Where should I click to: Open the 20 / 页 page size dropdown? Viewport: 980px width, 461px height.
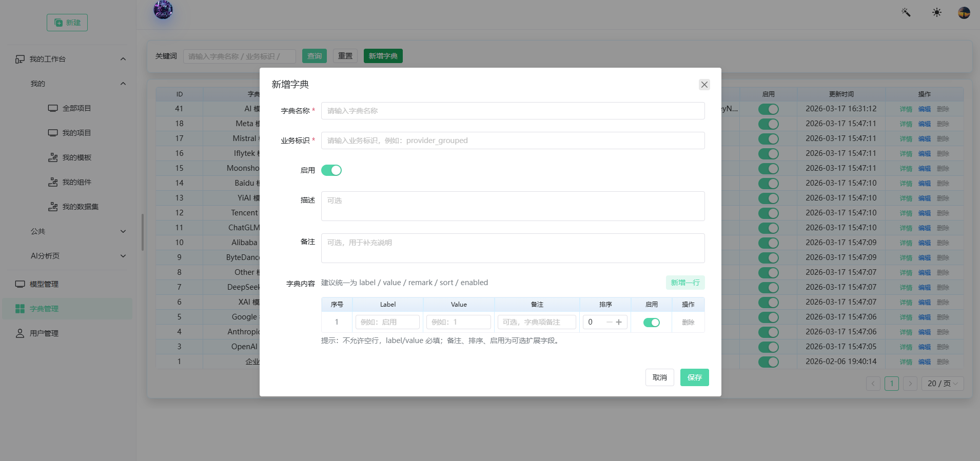tap(943, 384)
